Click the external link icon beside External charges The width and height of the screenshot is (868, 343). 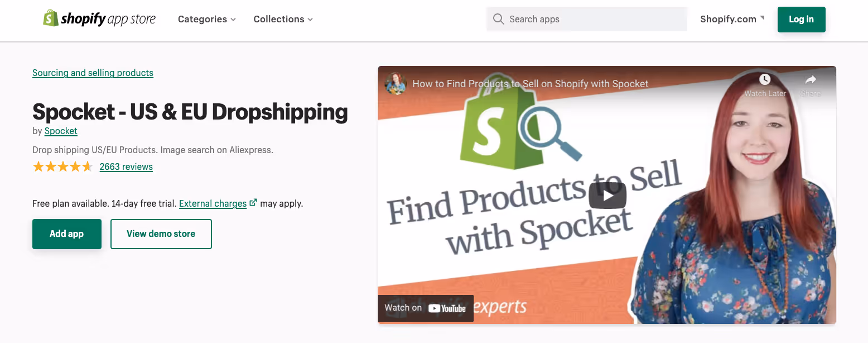point(254,202)
